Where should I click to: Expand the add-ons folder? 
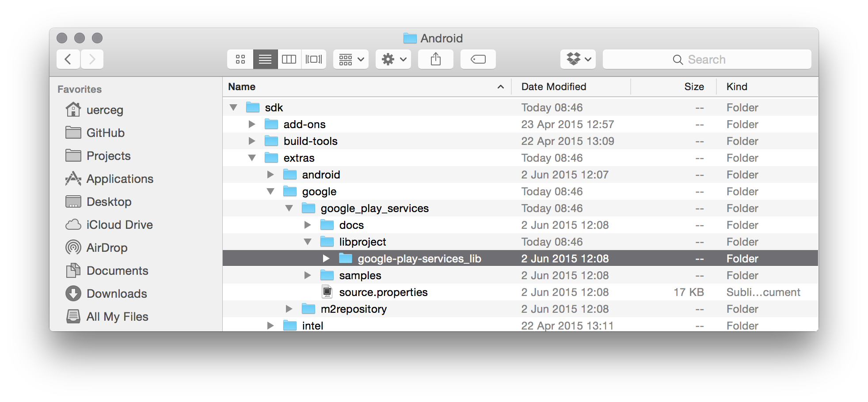(x=252, y=124)
